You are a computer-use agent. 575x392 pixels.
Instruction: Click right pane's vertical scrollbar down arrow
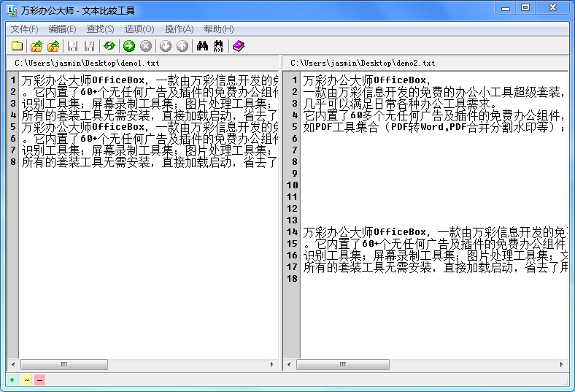click(564, 353)
